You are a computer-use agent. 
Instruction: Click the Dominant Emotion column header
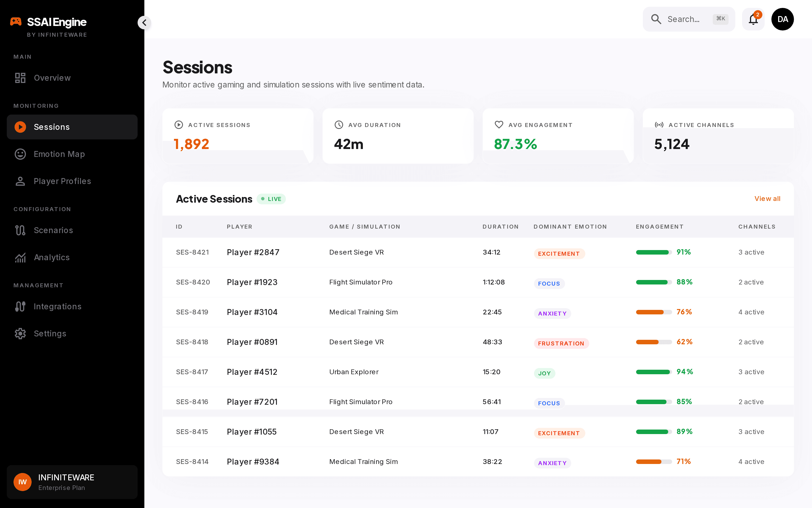(x=570, y=227)
